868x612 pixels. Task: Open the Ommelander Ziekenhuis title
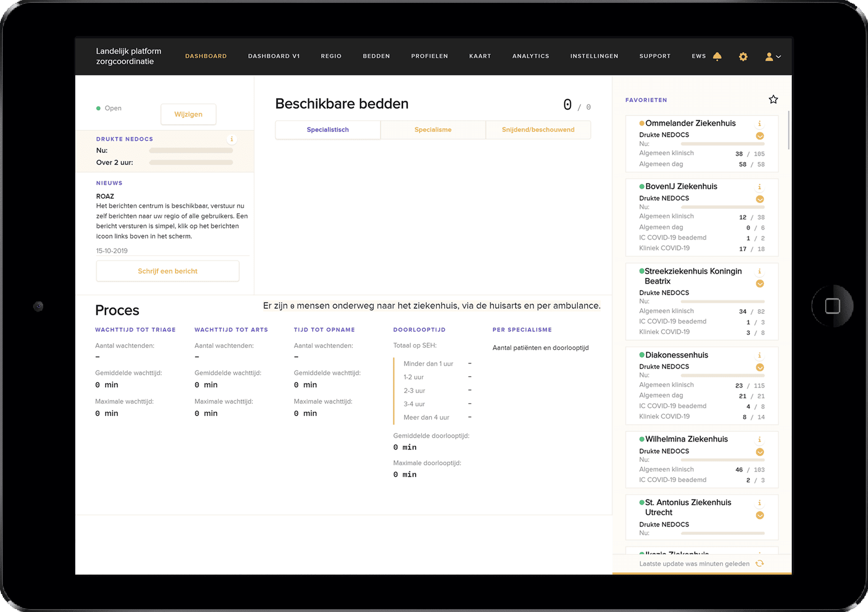(x=690, y=123)
